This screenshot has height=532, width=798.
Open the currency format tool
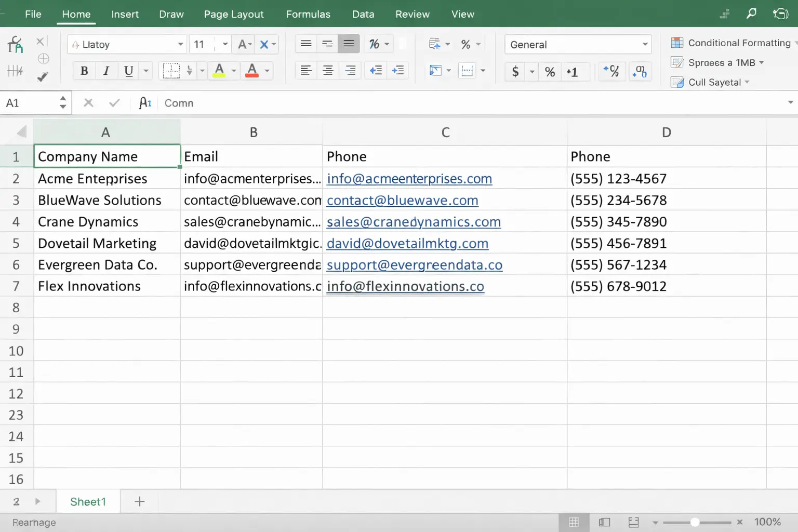click(x=515, y=72)
